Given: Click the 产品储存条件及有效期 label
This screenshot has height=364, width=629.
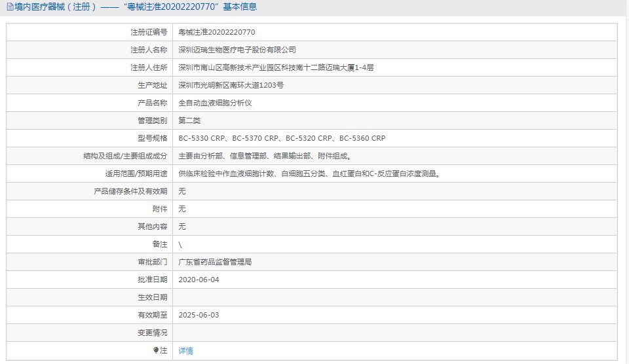Looking at the screenshot, I should (x=130, y=191).
